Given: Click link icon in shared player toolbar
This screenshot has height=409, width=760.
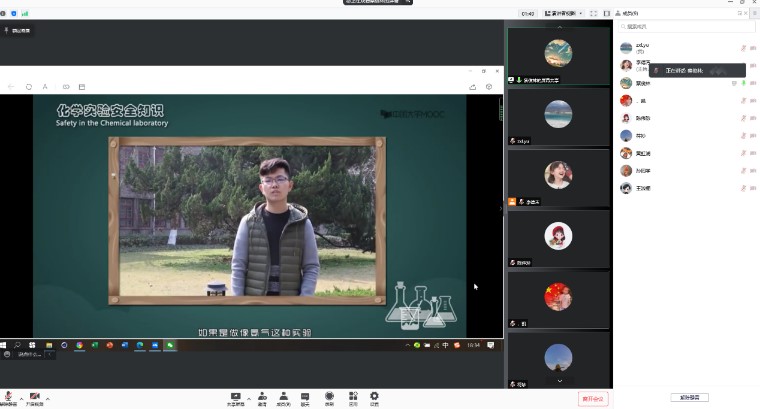Looking at the screenshot, I should point(66,87).
